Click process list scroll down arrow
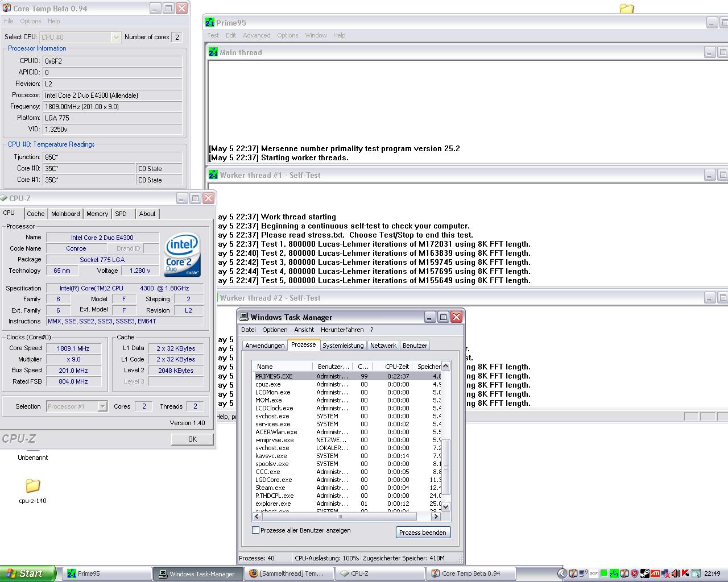The height and width of the screenshot is (582, 728). 446,506
